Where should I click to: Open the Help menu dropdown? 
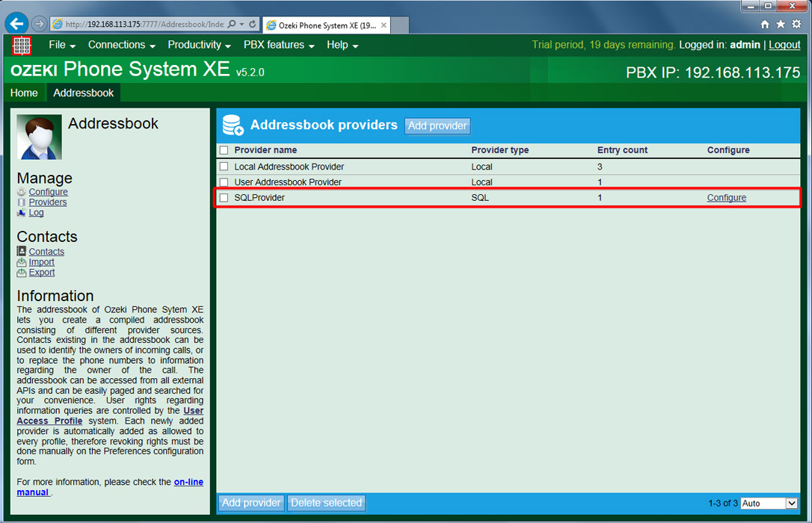(342, 45)
